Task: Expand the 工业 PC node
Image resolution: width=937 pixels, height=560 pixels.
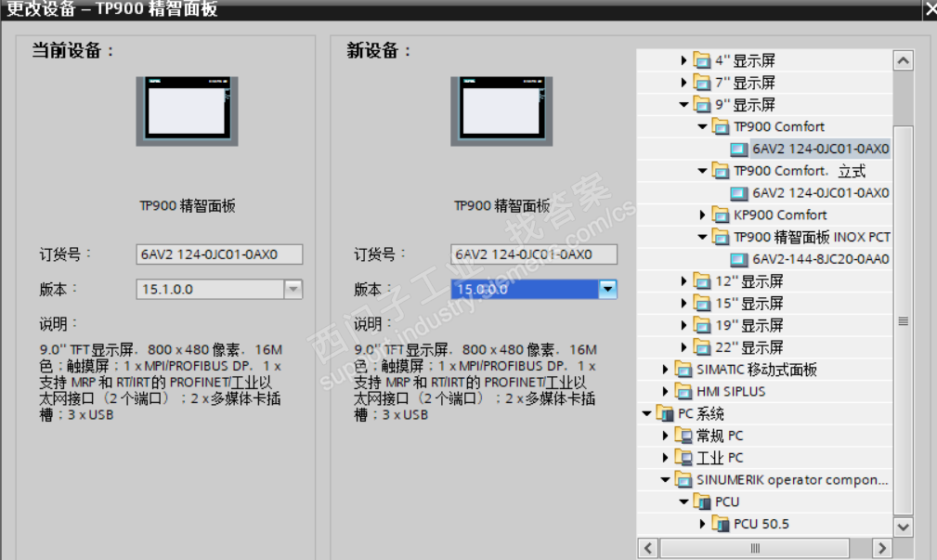Action: [665, 458]
